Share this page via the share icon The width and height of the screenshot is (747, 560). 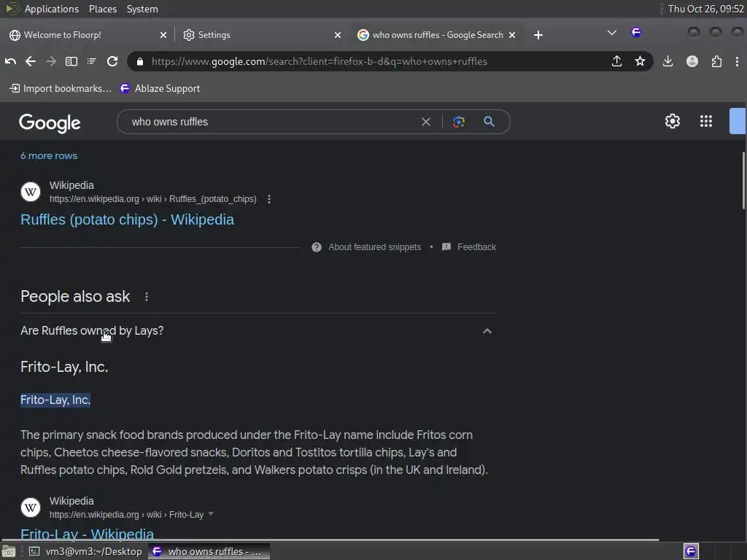616,61
